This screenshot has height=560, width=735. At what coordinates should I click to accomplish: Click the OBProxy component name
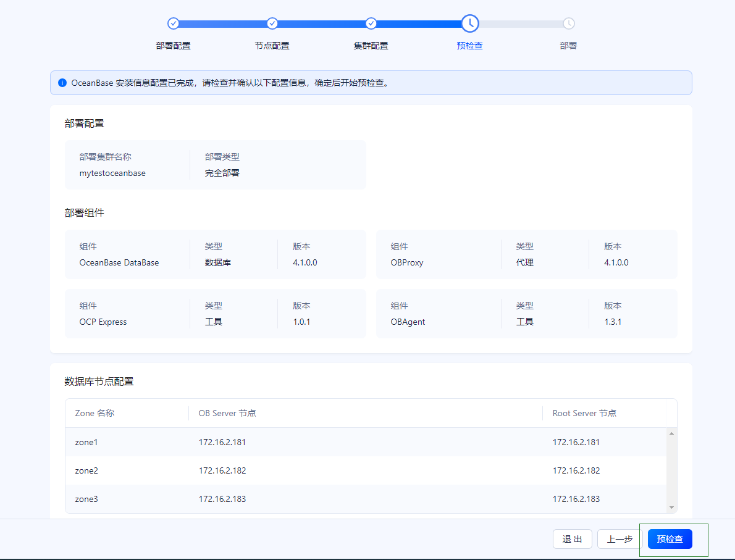(407, 262)
